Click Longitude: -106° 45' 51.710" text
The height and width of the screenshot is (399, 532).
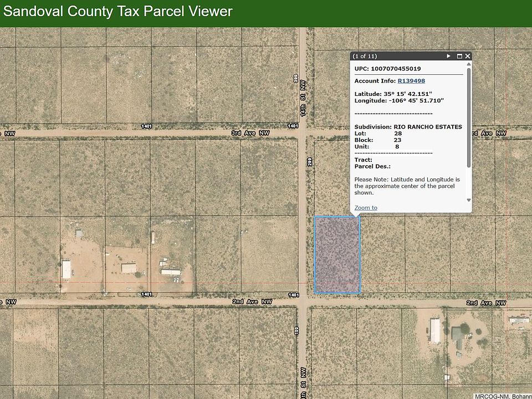[x=399, y=100]
